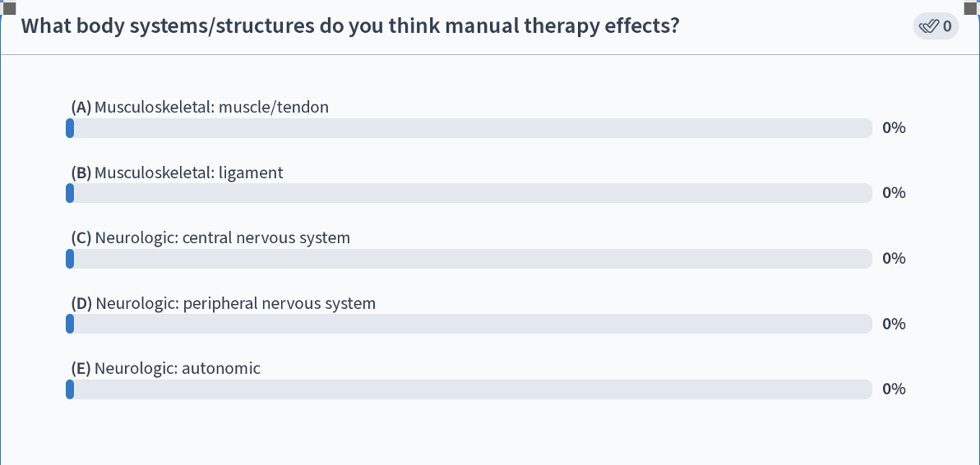980x465 pixels.
Task: Click the 0% value for ligament option
Action: pos(894,193)
